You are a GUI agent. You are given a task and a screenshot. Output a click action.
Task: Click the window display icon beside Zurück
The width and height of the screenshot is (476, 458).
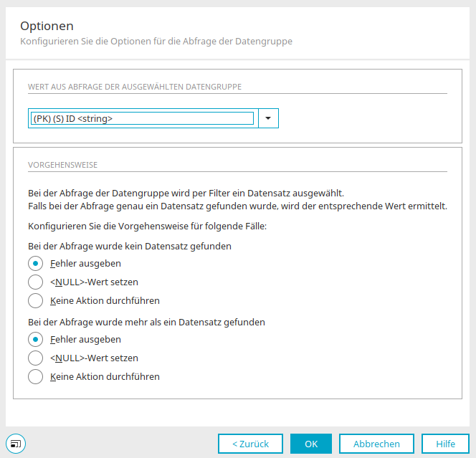click(x=16, y=444)
